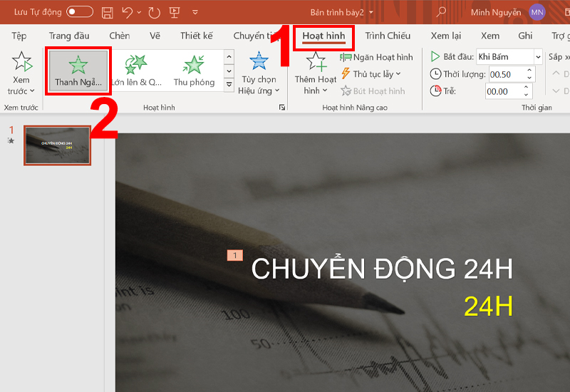Open the Undo history dropdown arrow
The height and width of the screenshot is (392, 570).
coord(139,13)
